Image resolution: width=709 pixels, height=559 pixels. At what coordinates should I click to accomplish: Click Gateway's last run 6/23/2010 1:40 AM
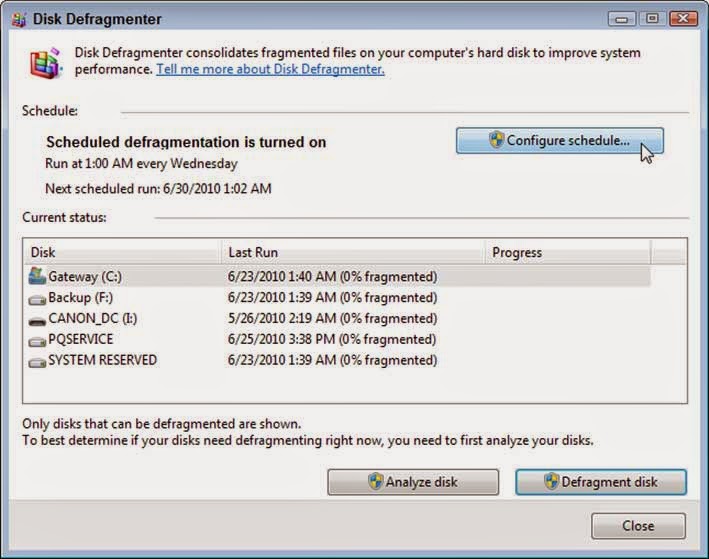tap(332, 276)
